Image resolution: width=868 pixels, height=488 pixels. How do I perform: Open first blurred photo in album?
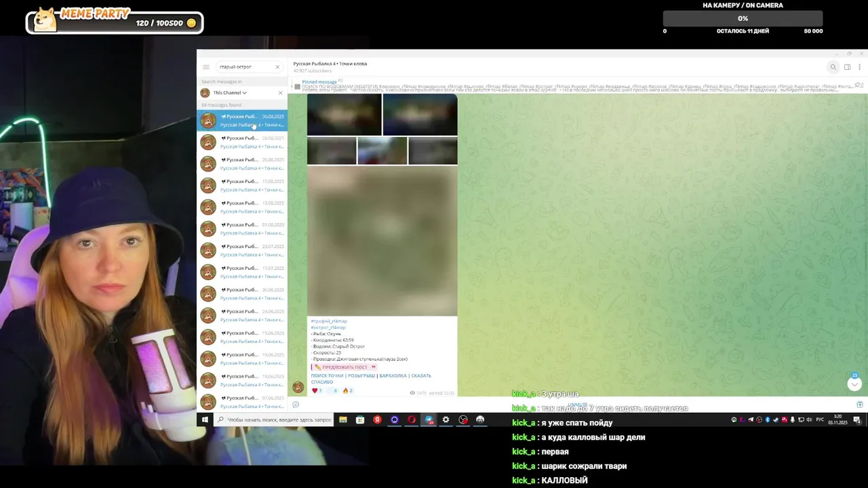point(344,115)
